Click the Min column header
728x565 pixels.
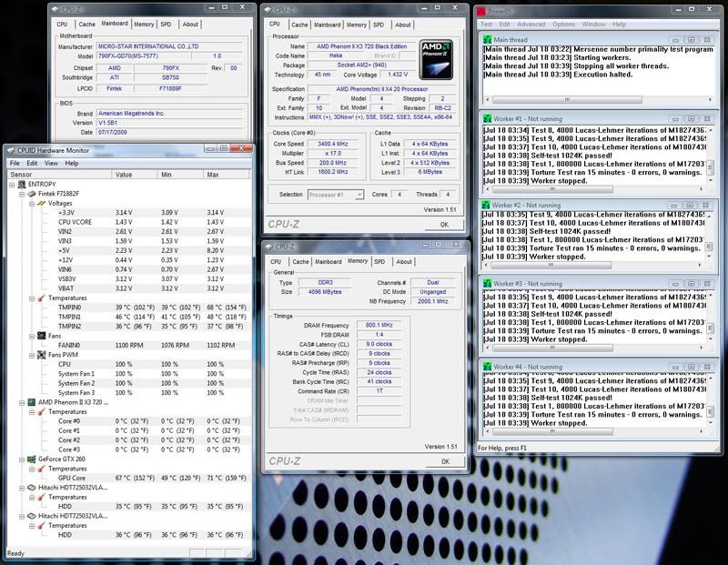(x=179, y=175)
